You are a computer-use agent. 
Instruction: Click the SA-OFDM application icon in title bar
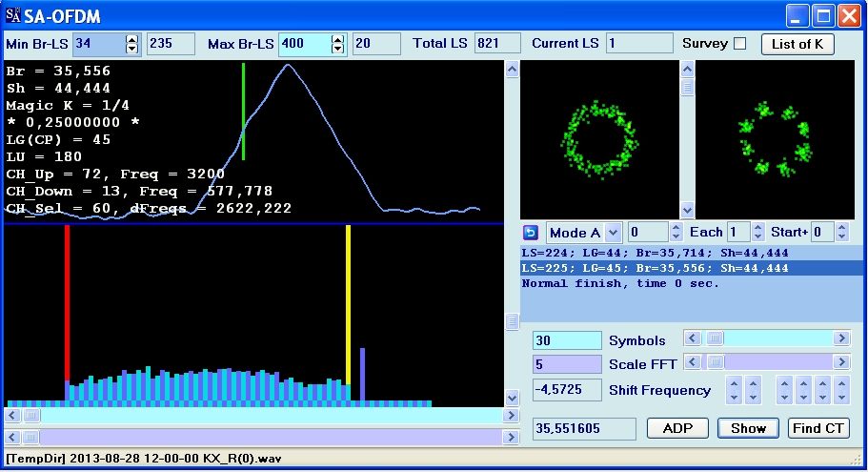12,15
